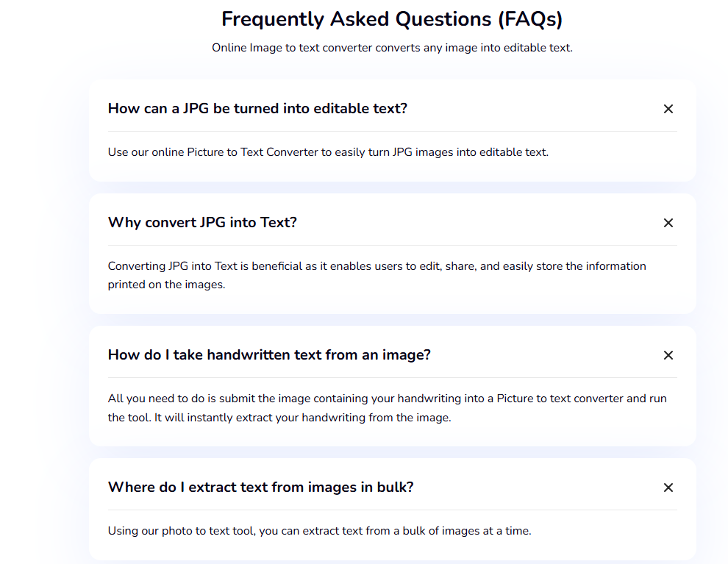Toggle the 'How can a JPG be turned' question
Image resolution: width=728 pixels, height=564 pixels.
(257, 109)
